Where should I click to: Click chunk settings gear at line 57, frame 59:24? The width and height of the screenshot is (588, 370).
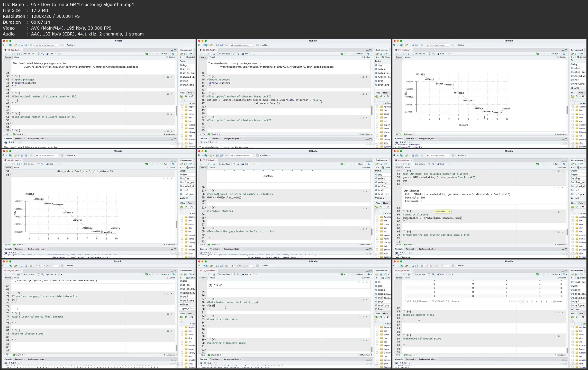click(x=360, y=192)
